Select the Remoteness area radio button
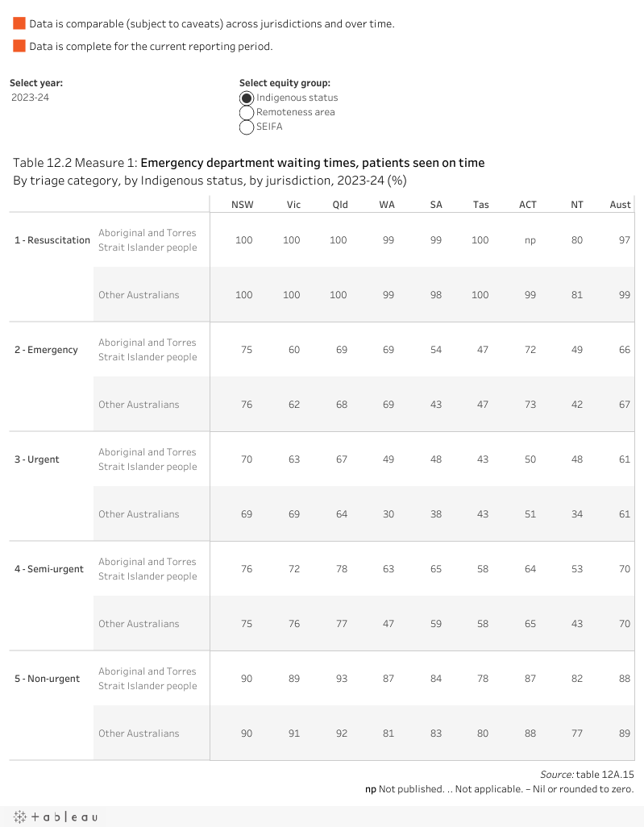 point(247,112)
